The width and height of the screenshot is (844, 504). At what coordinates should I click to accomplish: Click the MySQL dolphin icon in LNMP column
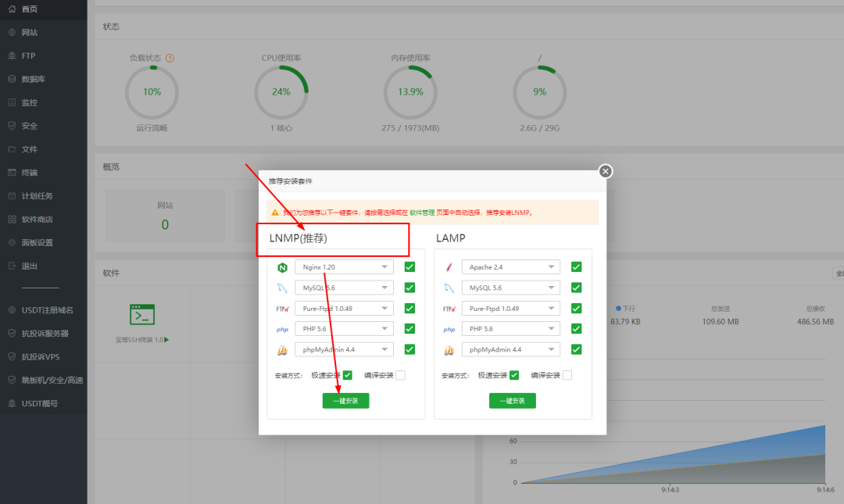[x=282, y=288]
